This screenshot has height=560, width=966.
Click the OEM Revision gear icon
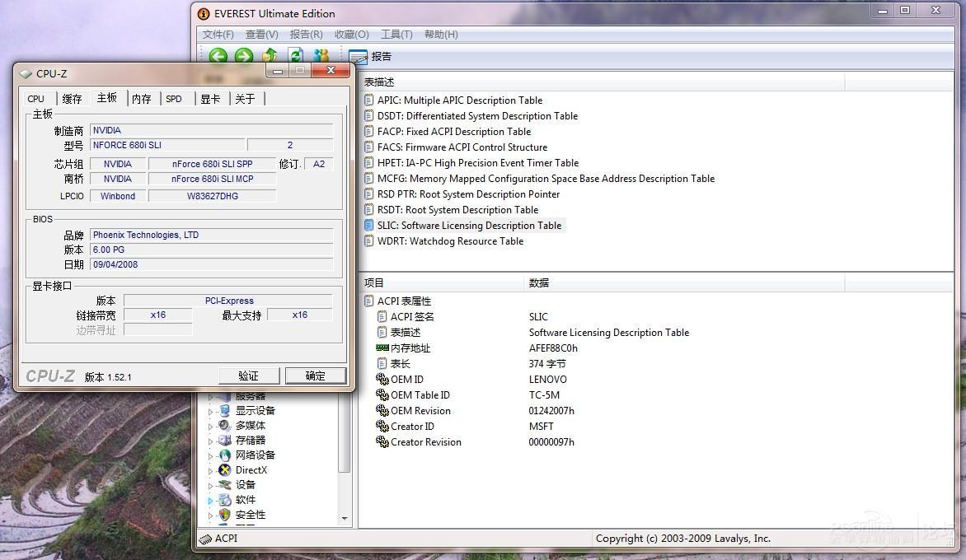[x=382, y=410]
